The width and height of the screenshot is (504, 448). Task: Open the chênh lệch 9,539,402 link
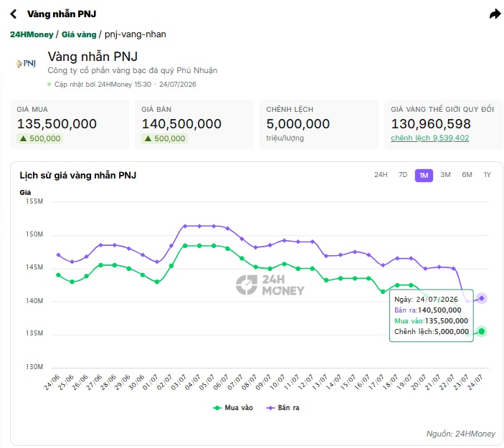click(x=429, y=138)
